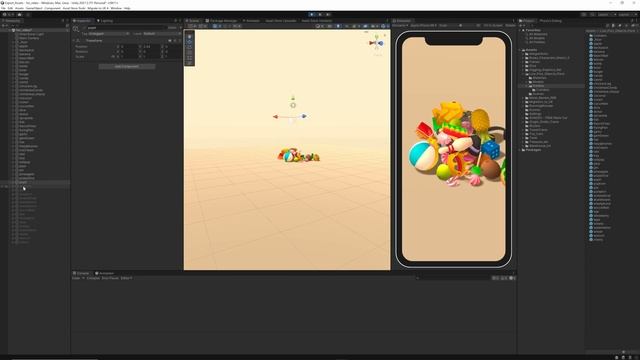Collapse the root scene in Hierarchy
Viewport: 640px width, 360px height.
10,30
